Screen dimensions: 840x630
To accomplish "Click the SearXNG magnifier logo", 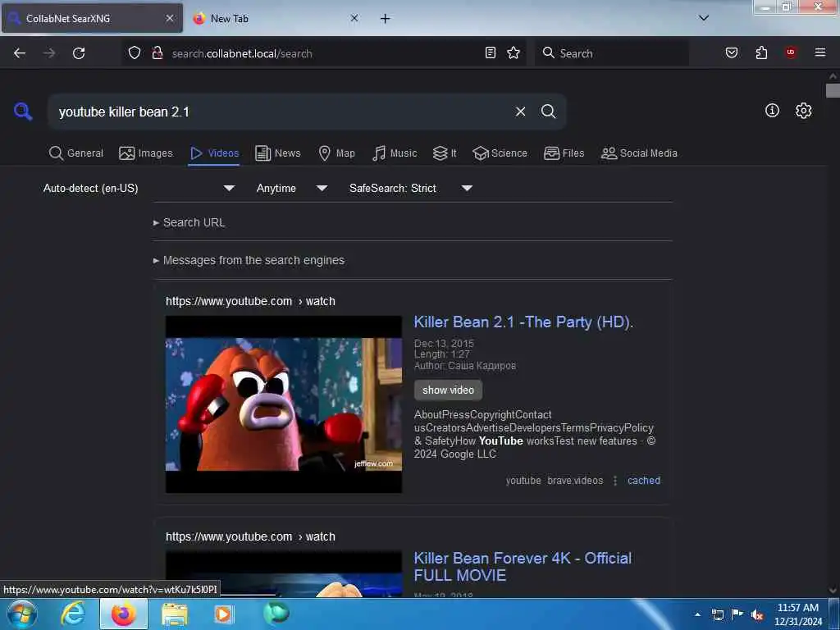I will pyautogui.click(x=22, y=112).
